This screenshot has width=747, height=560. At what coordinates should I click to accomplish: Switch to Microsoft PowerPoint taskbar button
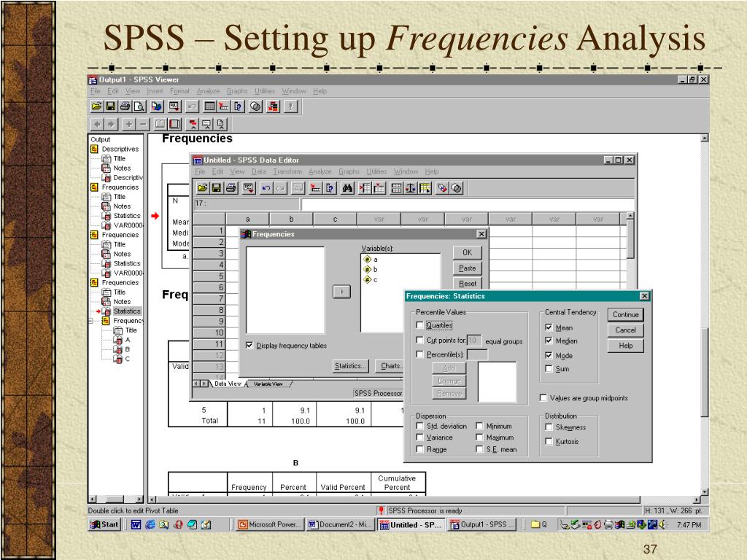270,524
